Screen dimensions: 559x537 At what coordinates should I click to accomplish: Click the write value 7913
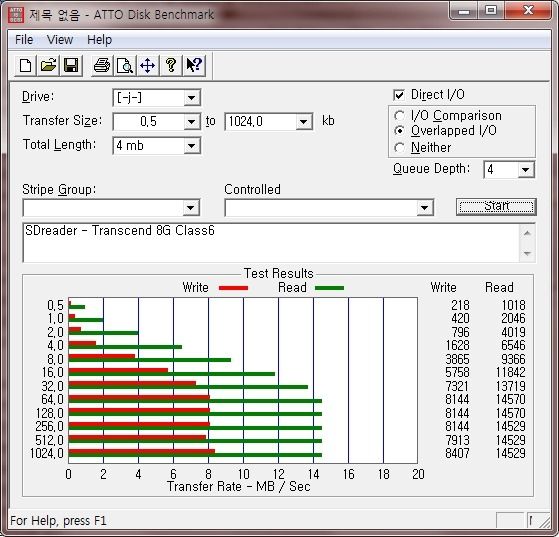coord(457,440)
